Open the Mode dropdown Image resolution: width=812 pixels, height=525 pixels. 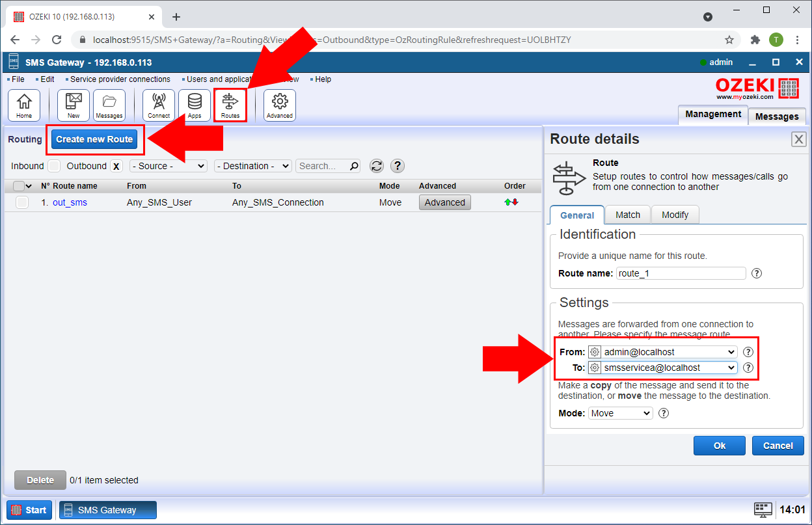point(621,413)
